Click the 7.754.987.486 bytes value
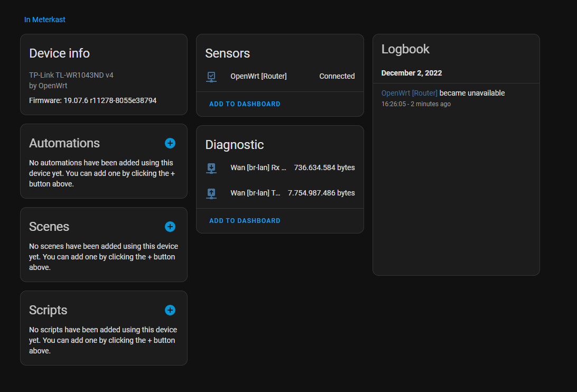Viewport: 577px width, 392px height. point(321,193)
